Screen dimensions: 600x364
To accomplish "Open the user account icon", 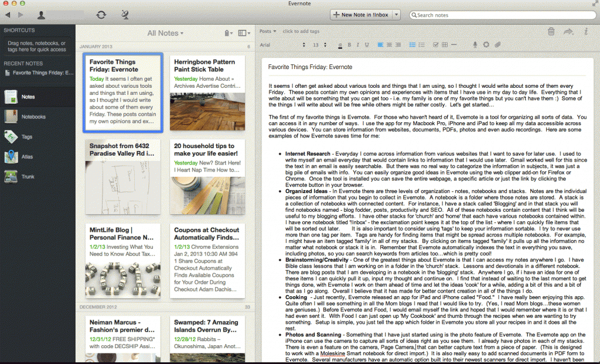I will click(41, 15).
